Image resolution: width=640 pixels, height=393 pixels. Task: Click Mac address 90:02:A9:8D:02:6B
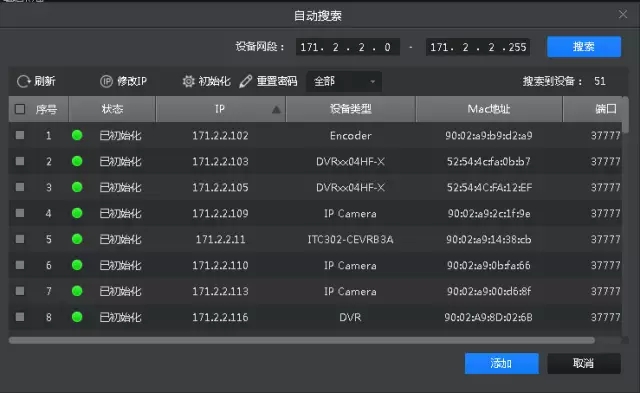point(489,317)
